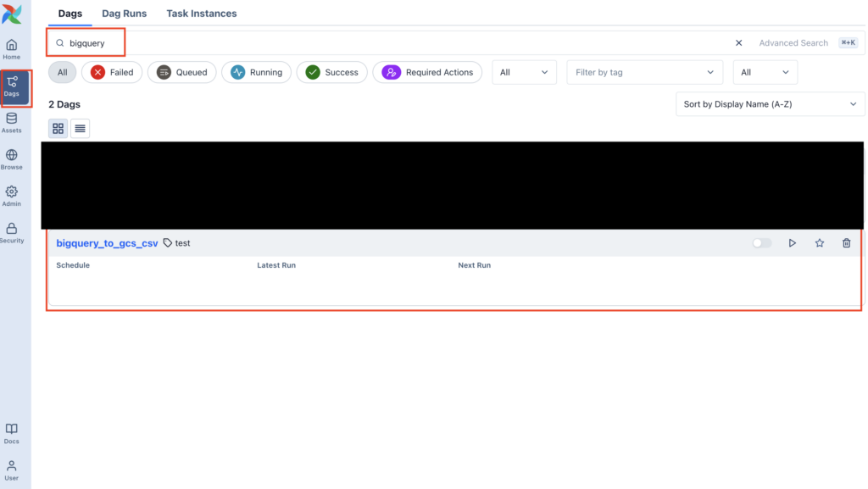Open Assets in the sidebar
Image resolution: width=868 pixels, height=489 pixels.
[x=12, y=123]
